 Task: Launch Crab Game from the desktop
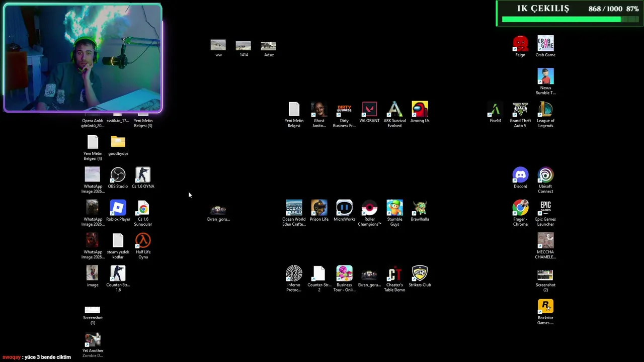point(545,44)
